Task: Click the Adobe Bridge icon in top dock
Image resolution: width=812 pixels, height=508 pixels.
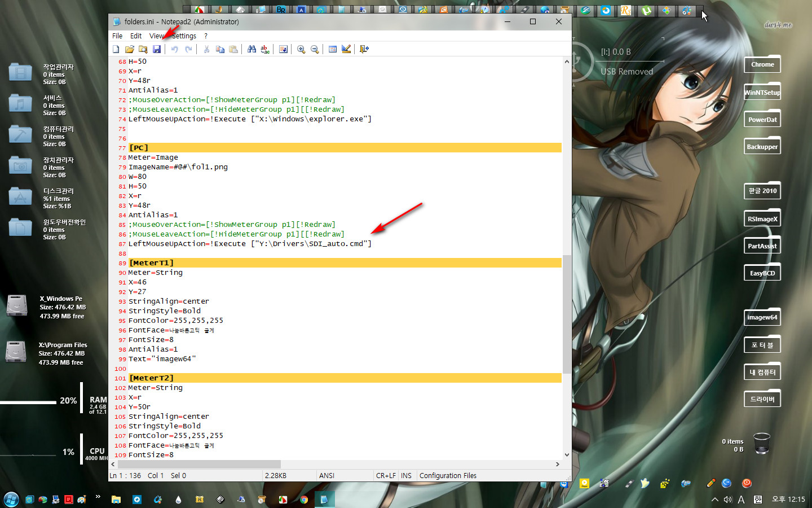Action: coord(280,10)
